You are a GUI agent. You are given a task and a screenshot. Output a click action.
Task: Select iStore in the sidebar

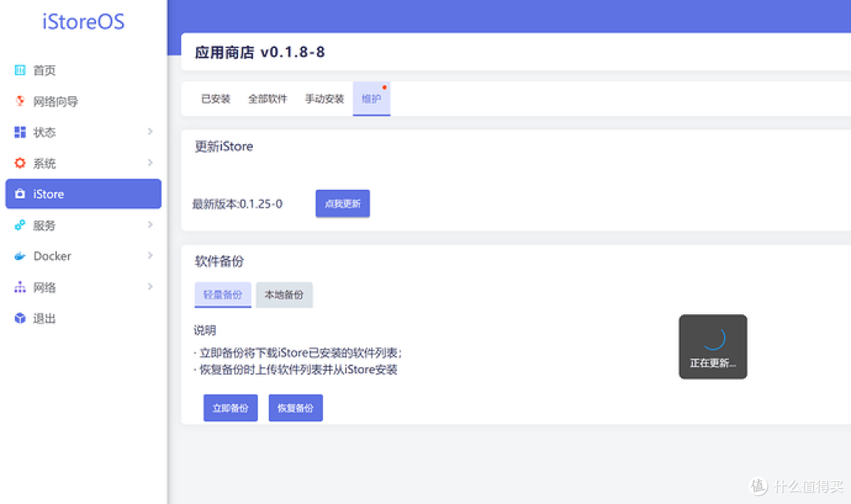coord(84,194)
